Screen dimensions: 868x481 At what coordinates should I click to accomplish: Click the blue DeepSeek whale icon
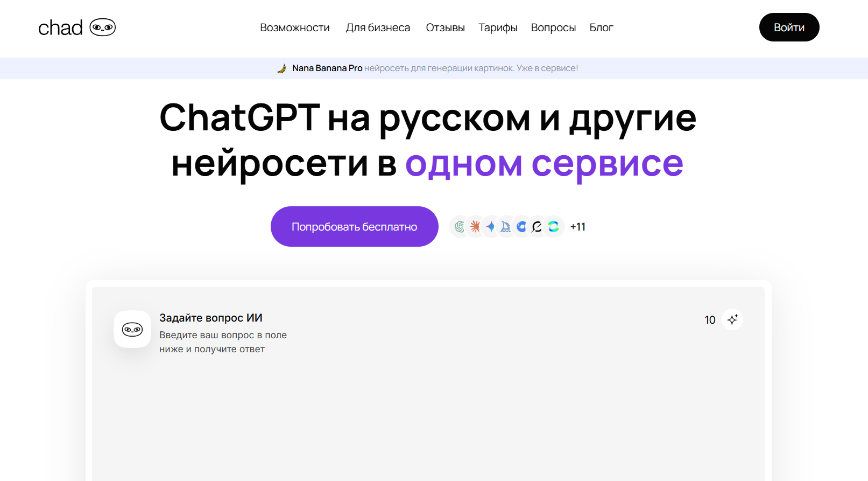[521, 227]
